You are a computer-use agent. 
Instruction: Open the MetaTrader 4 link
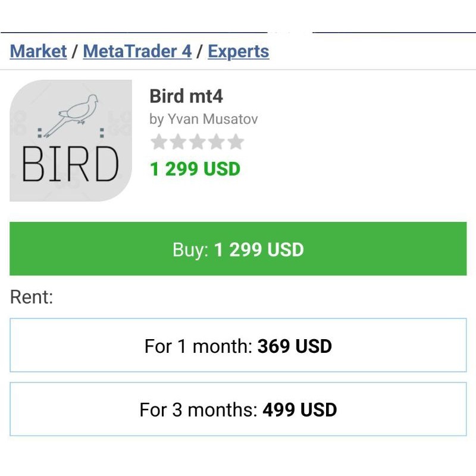point(138,52)
